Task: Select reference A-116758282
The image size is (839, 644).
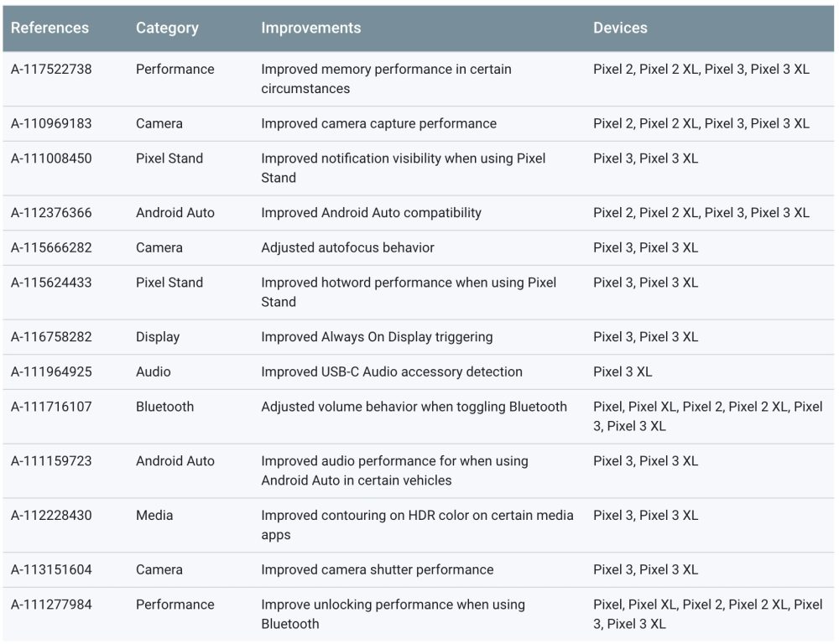Action: [51, 337]
